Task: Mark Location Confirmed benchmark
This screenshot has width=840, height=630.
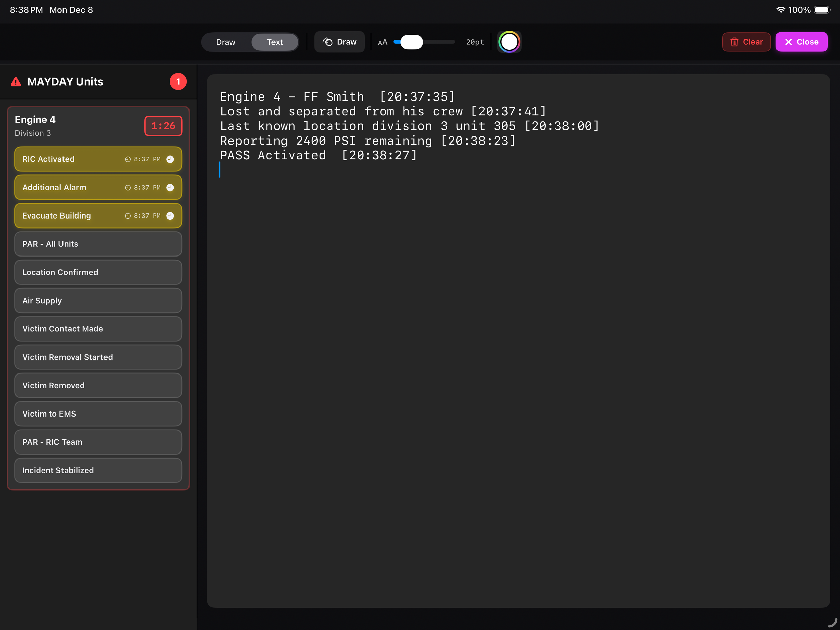Action: [98, 272]
